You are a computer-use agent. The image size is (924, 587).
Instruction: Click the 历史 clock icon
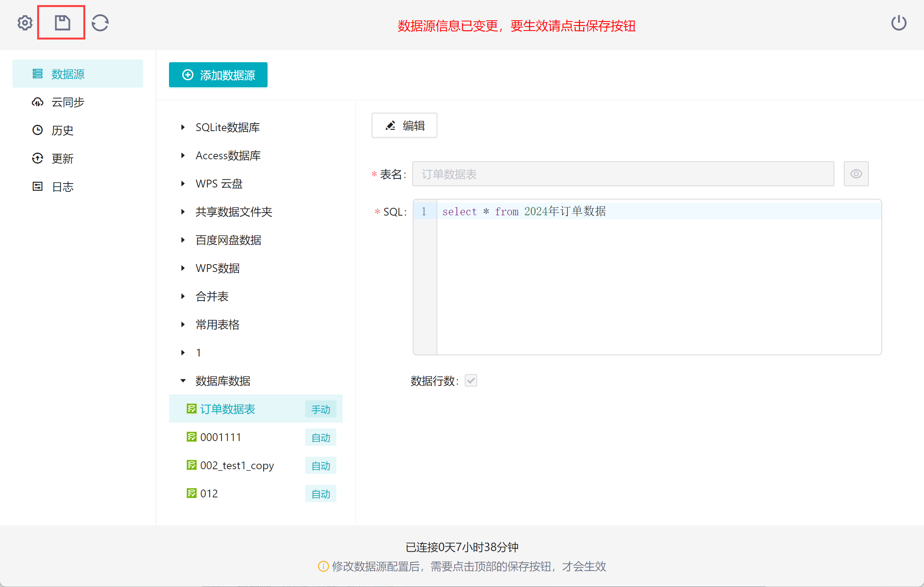38,130
